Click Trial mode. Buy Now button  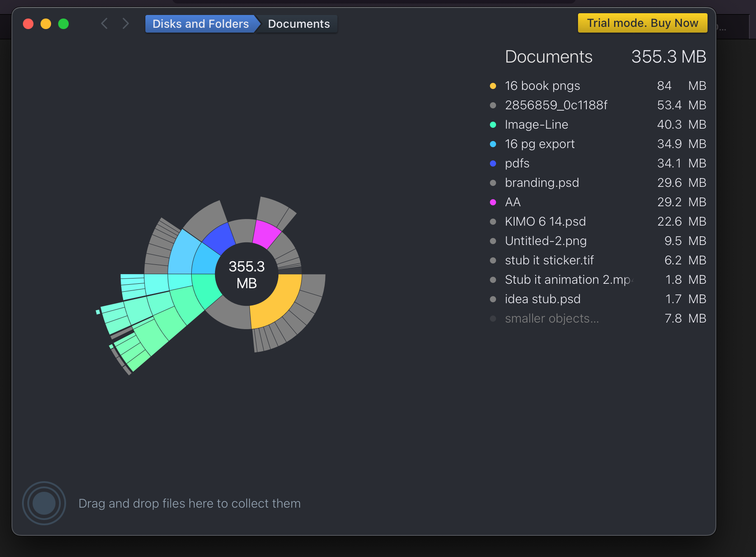(642, 23)
